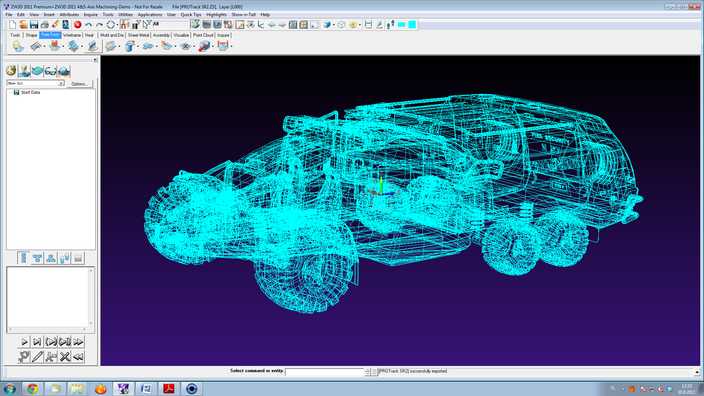Open the Help menu

click(x=265, y=15)
